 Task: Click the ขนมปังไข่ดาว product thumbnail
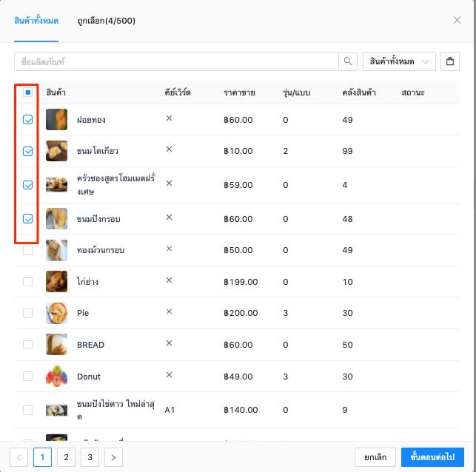[56, 410]
